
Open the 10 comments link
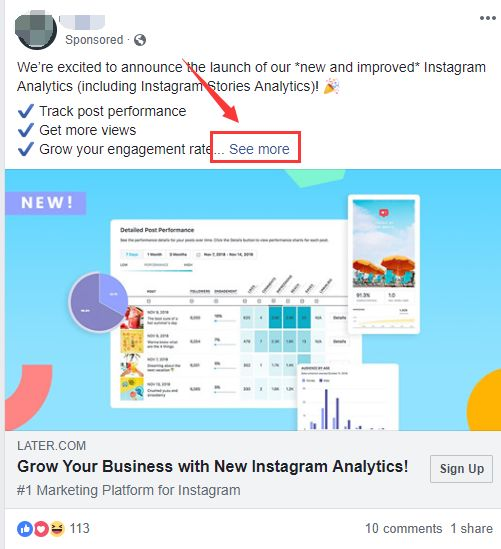click(x=403, y=529)
